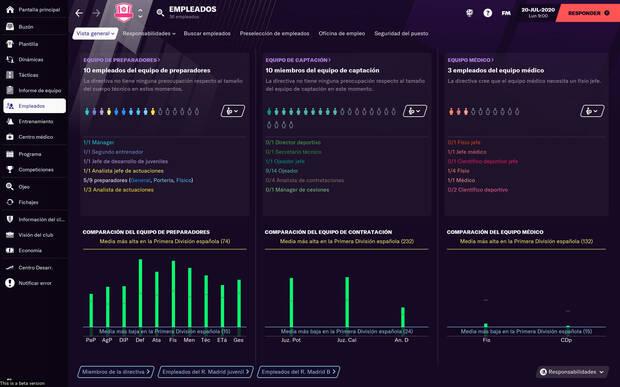Click the Responder button
This screenshot has width=620, height=387.
588,13
